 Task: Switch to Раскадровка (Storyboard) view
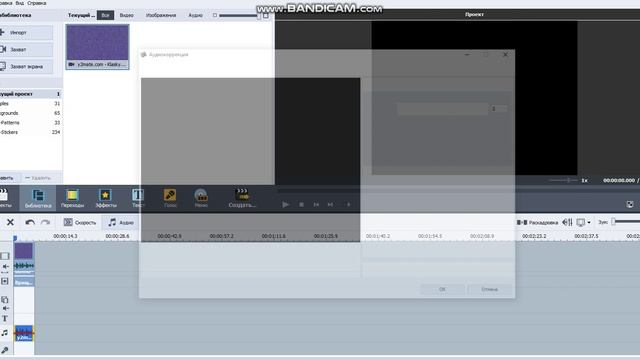537,222
